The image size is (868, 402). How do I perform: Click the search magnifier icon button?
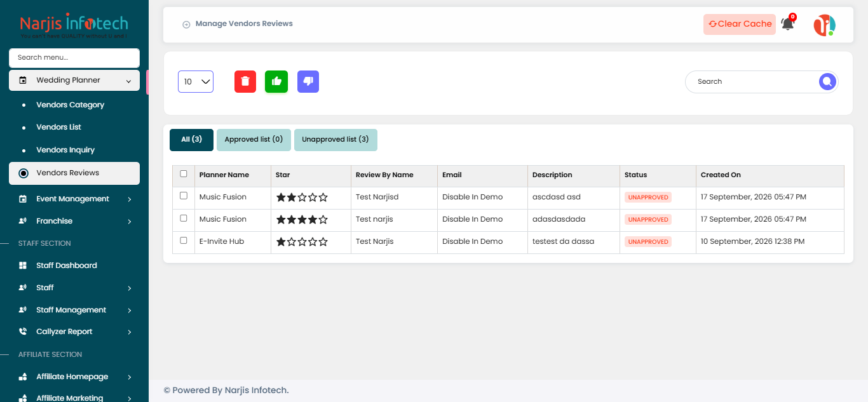point(827,81)
